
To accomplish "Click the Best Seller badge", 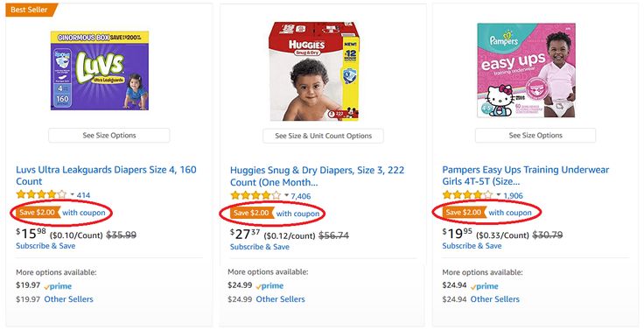I will [x=31, y=10].
